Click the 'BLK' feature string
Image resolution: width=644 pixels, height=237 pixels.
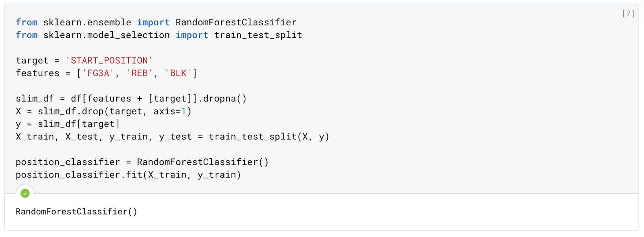(178, 73)
